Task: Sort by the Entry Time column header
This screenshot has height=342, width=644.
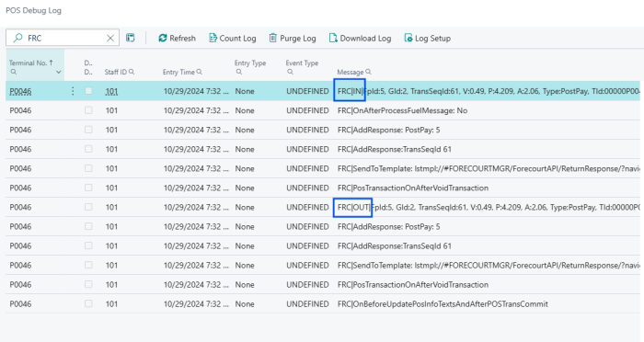Action: pos(178,72)
